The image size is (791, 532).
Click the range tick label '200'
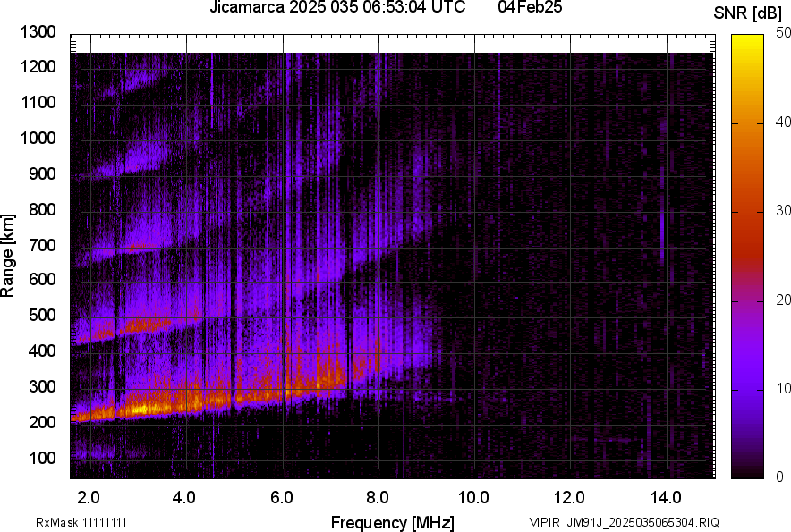(42, 422)
